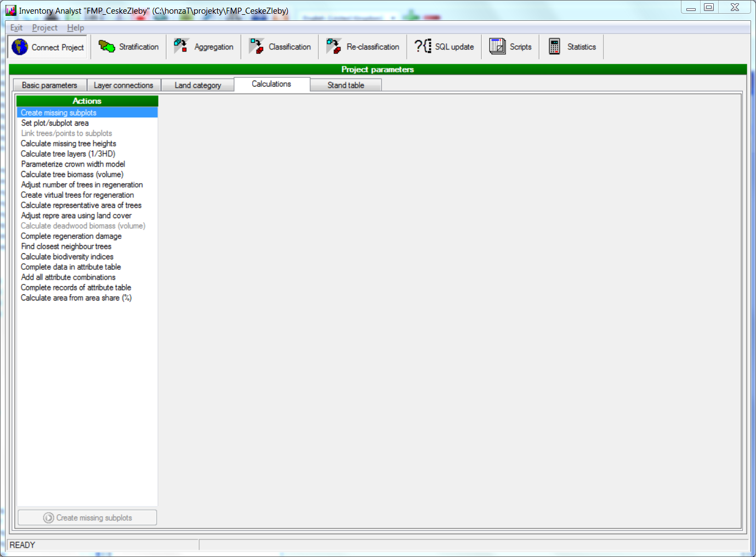This screenshot has height=557, width=756.
Task: Pick Find closest neighbour trees action
Action: pos(66,247)
